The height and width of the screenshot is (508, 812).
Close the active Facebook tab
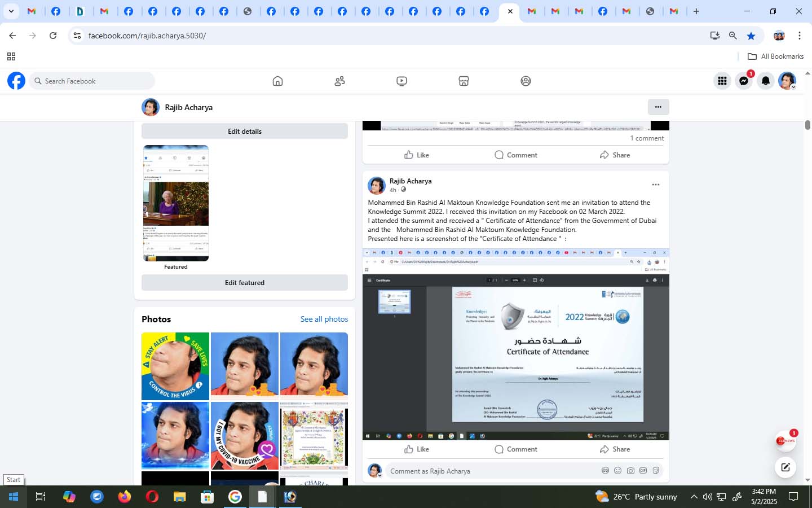pos(510,11)
